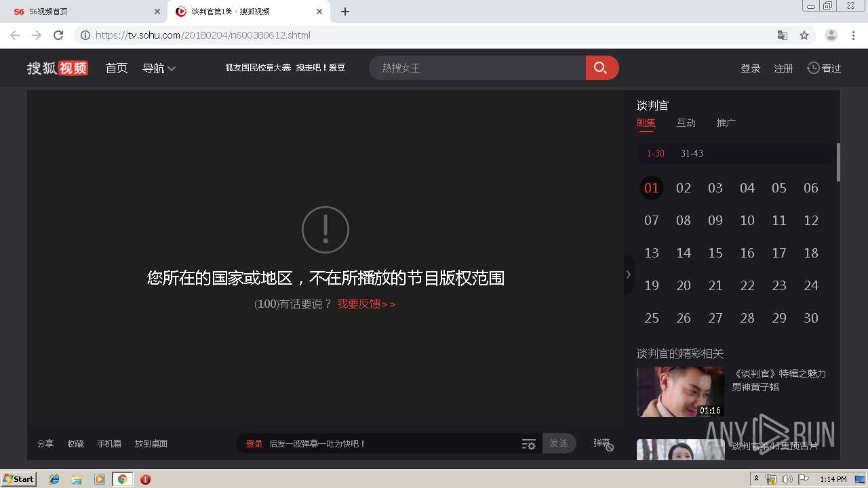This screenshot has height=488, width=868.
Task: Click 手机看 below the player
Action: 108,444
